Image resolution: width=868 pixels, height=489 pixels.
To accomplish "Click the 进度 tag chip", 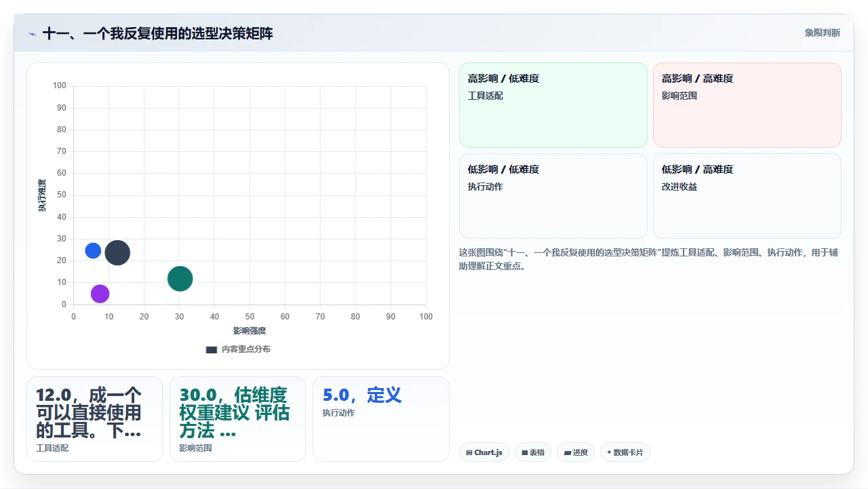I will 576,452.
